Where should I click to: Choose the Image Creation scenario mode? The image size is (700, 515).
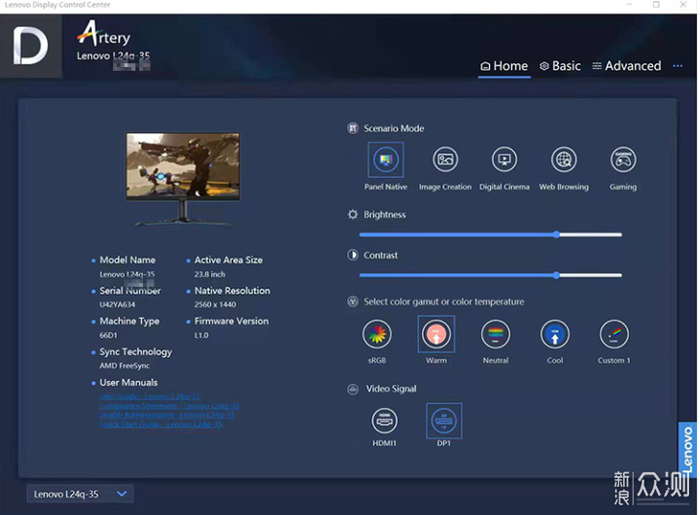[x=445, y=160]
